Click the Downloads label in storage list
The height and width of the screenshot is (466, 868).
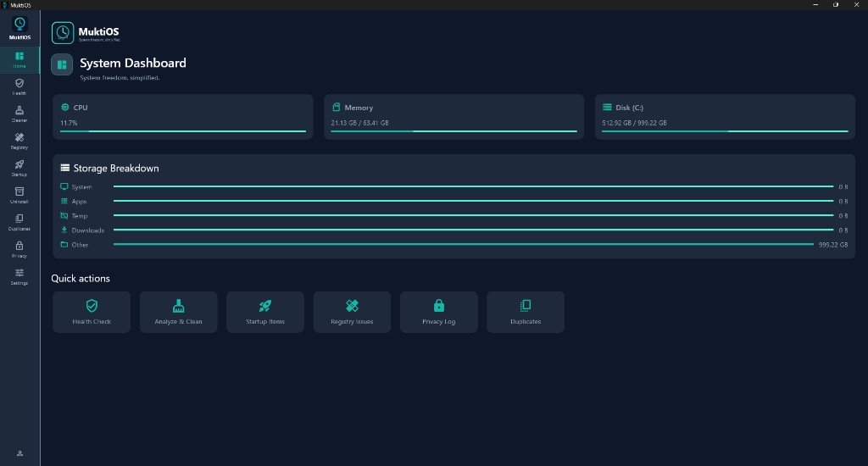point(88,230)
